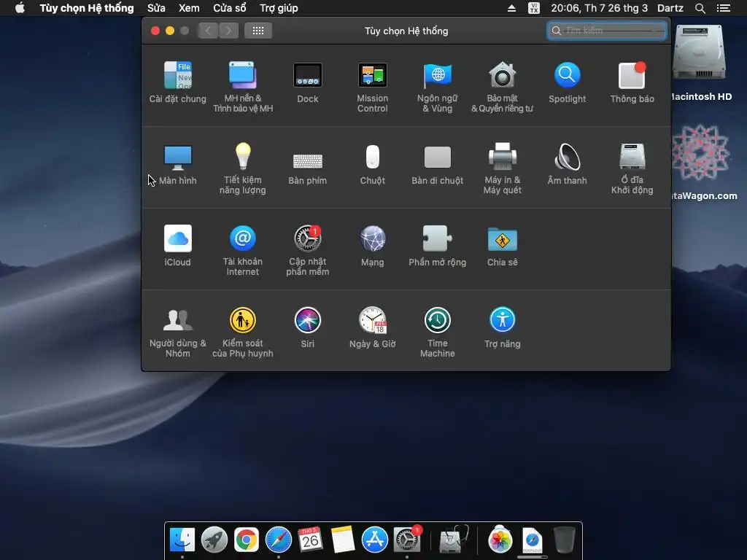The image size is (747, 560).
Task: Open the VI input source menu
Action: [534, 8]
